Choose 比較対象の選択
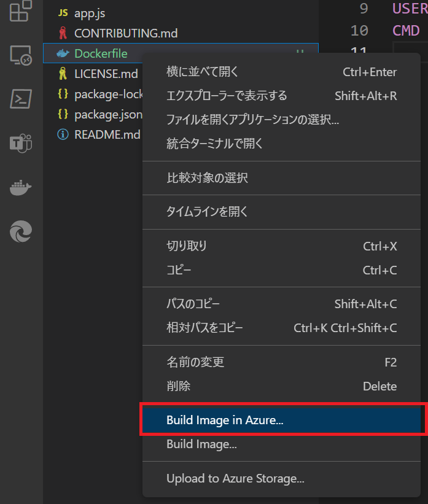Screen dimensions: 428x504 [x=281, y=178]
